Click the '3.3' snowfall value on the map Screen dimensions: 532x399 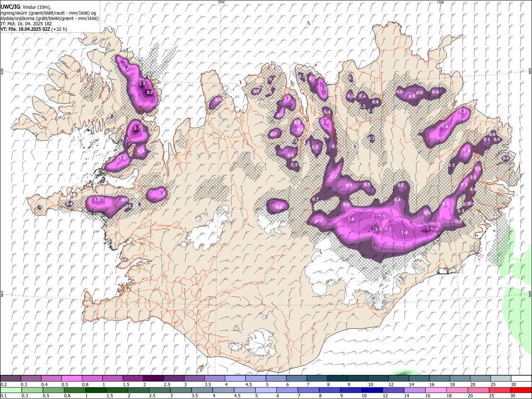[150, 92]
